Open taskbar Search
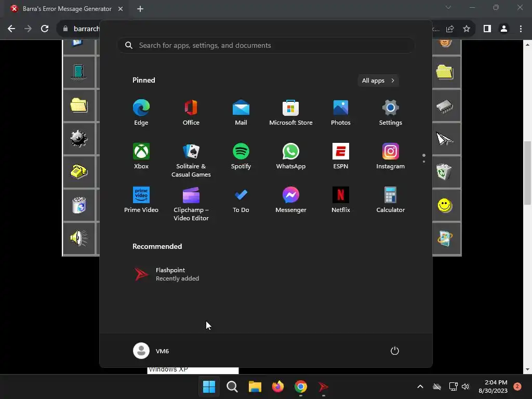The width and height of the screenshot is (532, 399). tap(232, 387)
